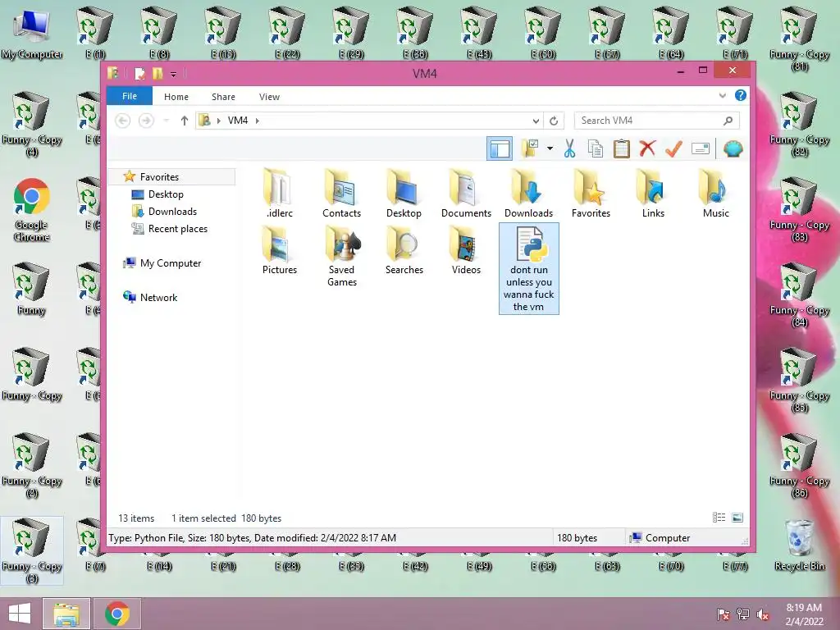
Task: Click the orange checkmark Properties icon
Action: point(673,148)
